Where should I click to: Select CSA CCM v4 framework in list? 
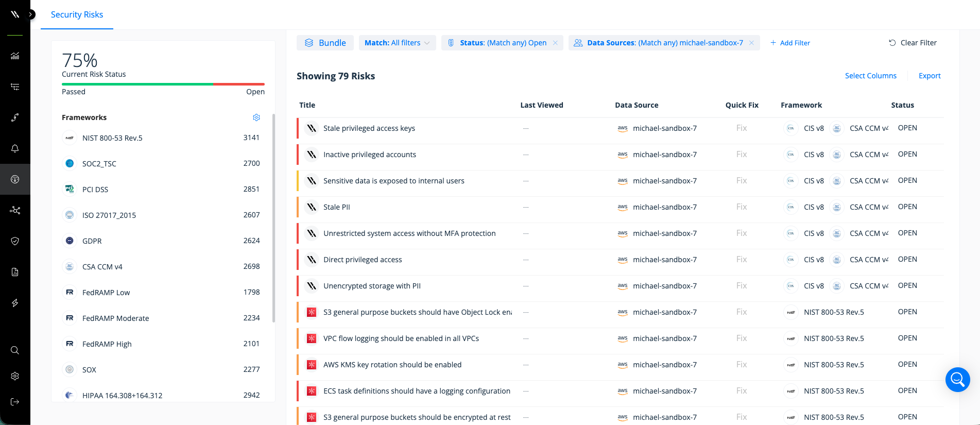click(x=161, y=266)
